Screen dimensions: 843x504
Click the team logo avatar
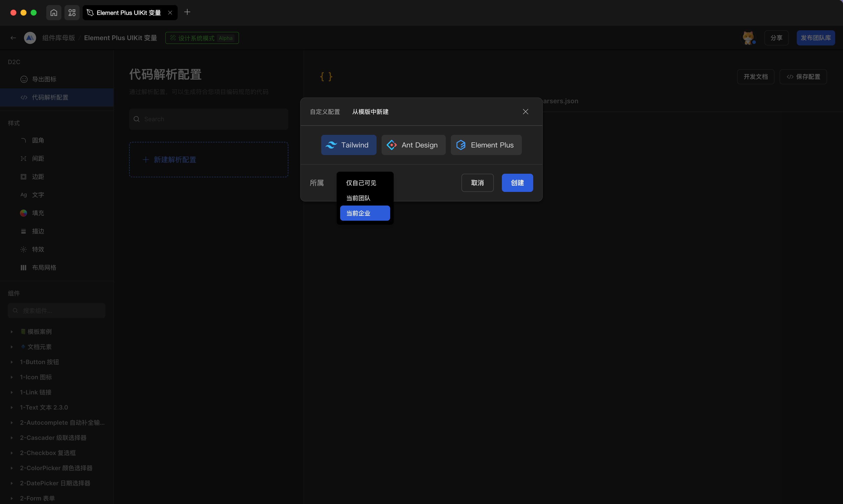point(30,38)
